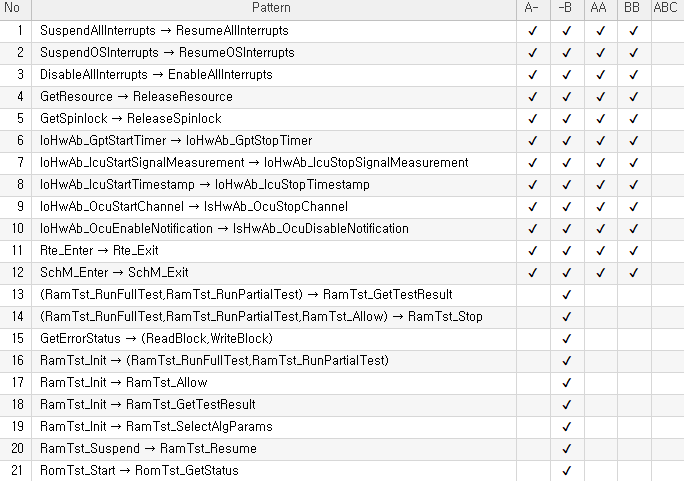Image resolution: width=684 pixels, height=481 pixels.
Task: Toggle A- checkmark for GetSpinlock row
Action: (533, 119)
